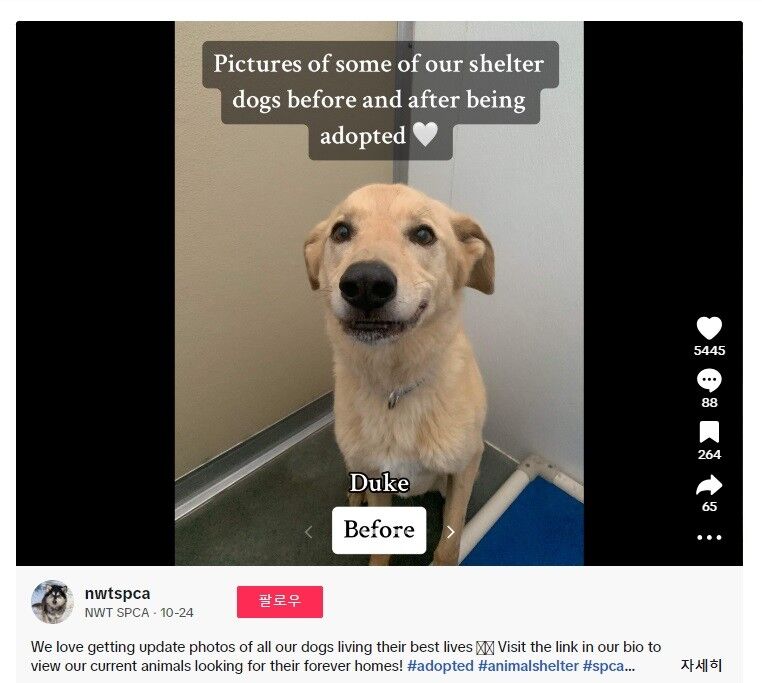The height and width of the screenshot is (683, 762).
Task: Click the 88 comments count
Action: click(709, 403)
